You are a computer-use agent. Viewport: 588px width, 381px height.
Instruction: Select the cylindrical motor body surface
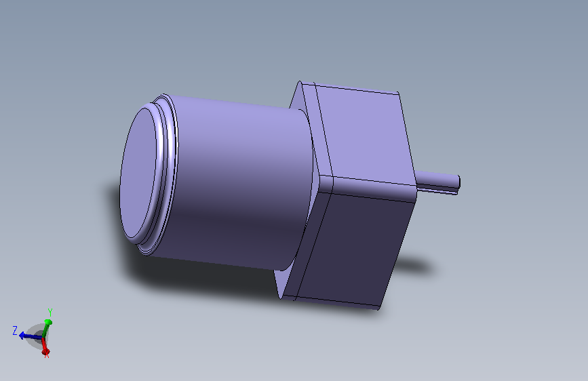pyautogui.click(x=240, y=184)
